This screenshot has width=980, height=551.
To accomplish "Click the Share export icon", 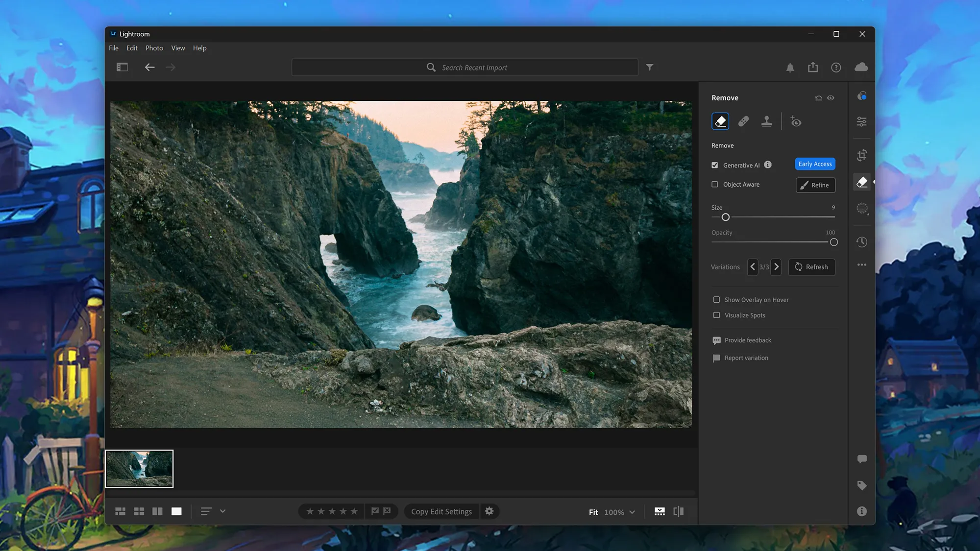I will coord(813,67).
